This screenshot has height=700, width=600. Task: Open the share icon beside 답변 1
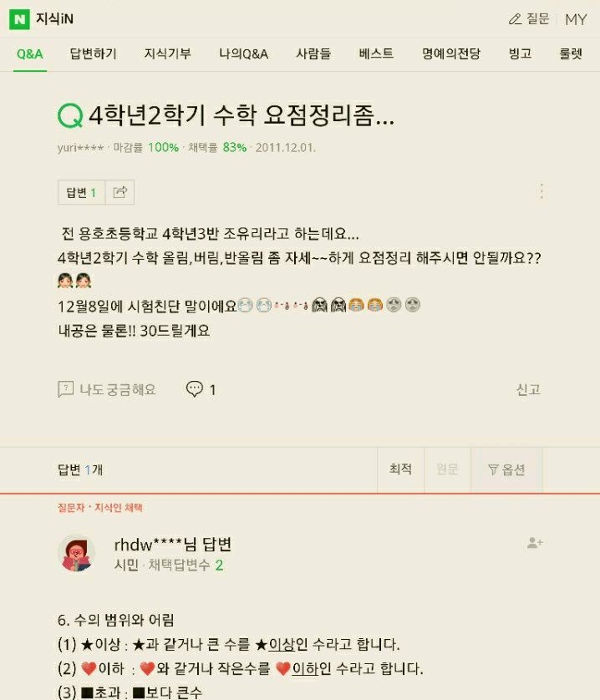point(119,192)
